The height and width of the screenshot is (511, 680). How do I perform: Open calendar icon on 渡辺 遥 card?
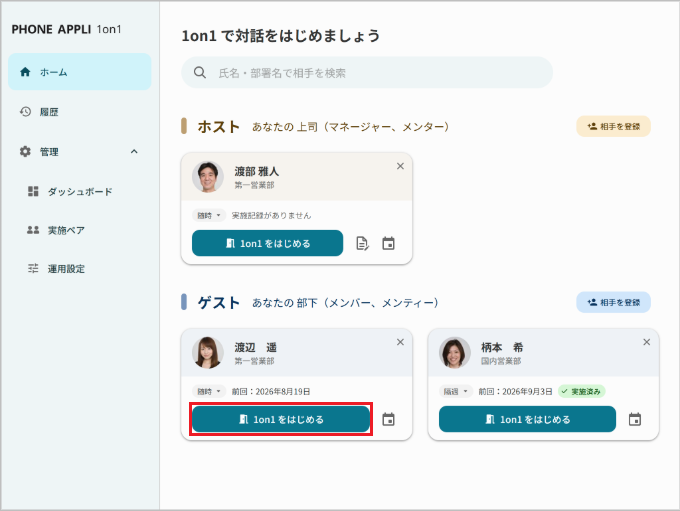point(388,419)
